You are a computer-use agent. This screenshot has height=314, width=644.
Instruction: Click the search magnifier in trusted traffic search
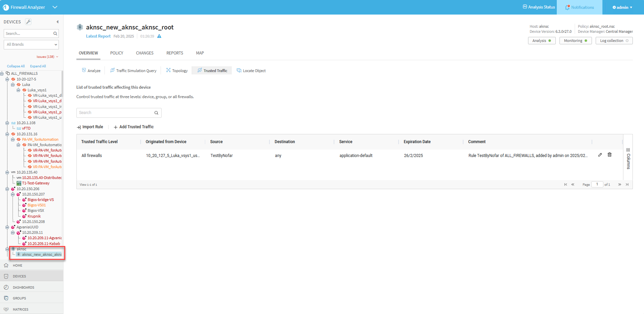coord(156,113)
